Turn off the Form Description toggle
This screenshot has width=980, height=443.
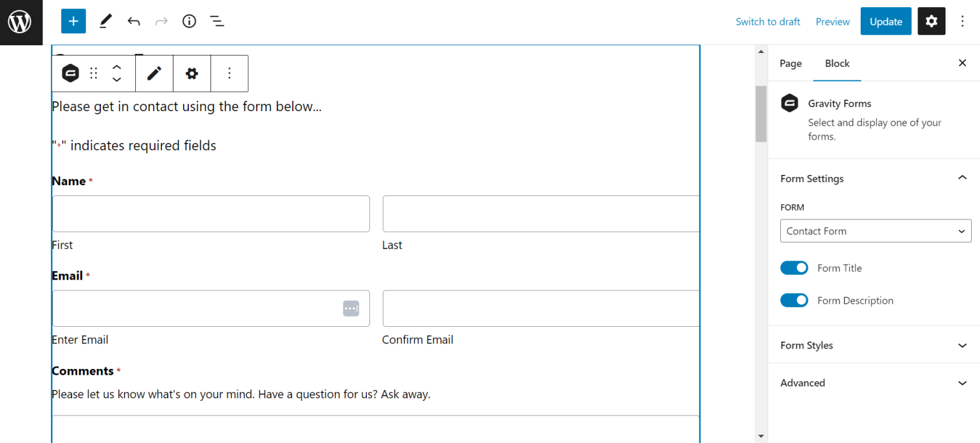point(794,301)
